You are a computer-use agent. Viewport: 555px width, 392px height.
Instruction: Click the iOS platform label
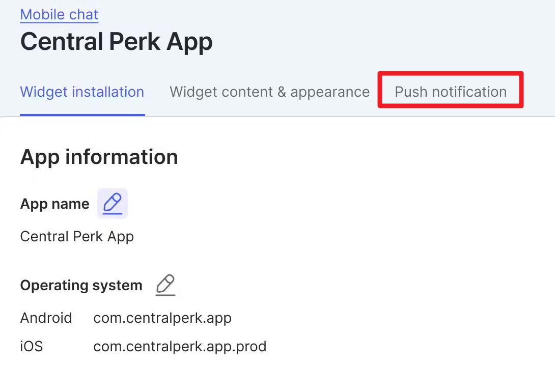click(31, 347)
